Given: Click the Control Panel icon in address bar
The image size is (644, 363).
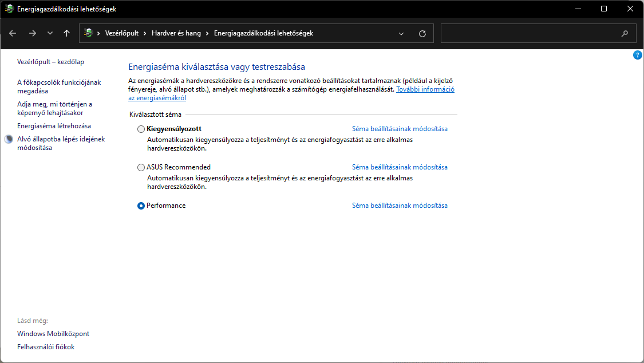Looking at the screenshot, I should (x=88, y=33).
